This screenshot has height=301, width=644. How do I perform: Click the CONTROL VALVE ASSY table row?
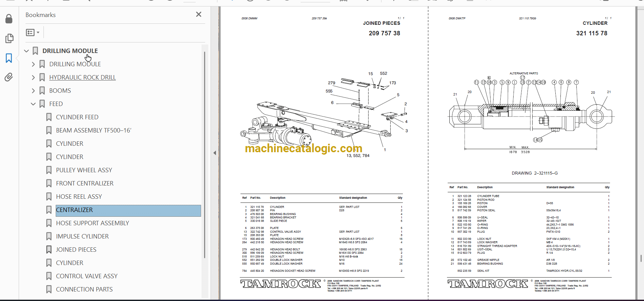pos(322,232)
